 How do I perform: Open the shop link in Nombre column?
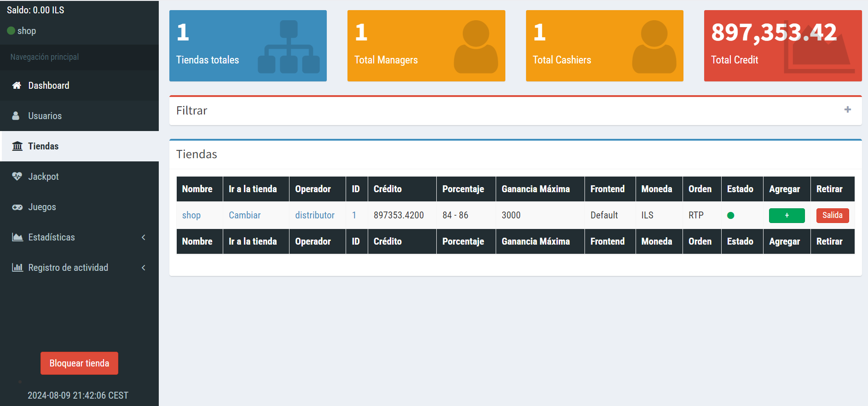[191, 215]
